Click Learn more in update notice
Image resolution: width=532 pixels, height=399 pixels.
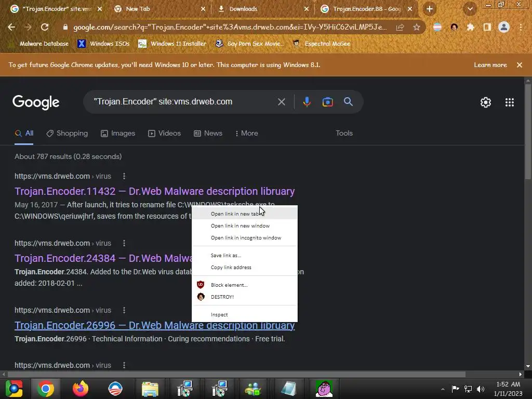pyautogui.click(x=490, y=65)
